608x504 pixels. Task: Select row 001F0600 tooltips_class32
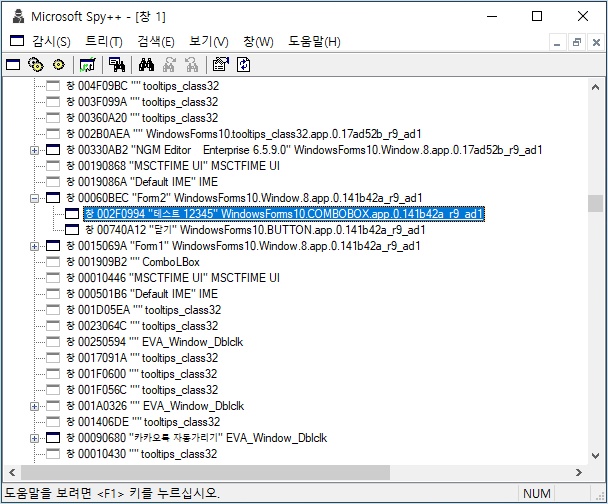click(x=142, y=374)
